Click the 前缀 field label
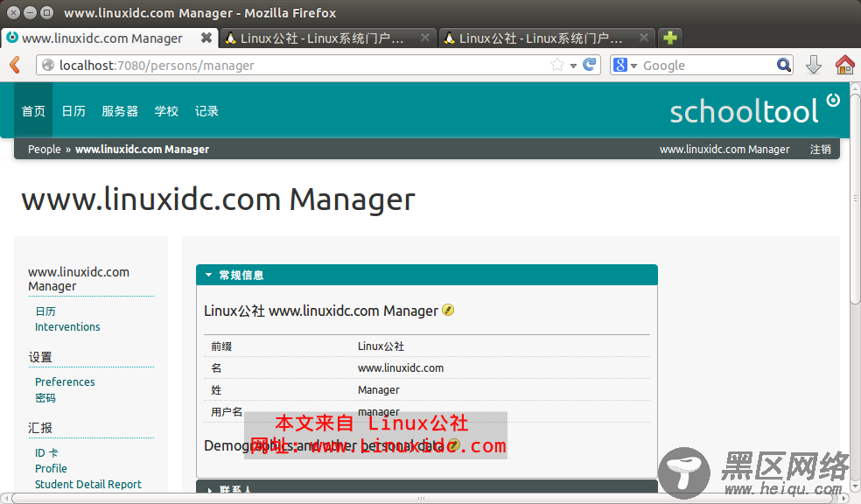 221,346
